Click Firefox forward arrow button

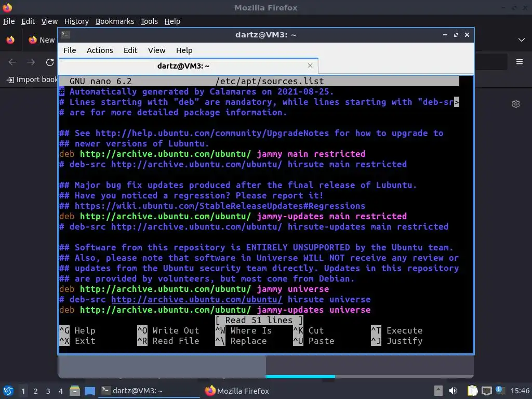click(31, 62)
